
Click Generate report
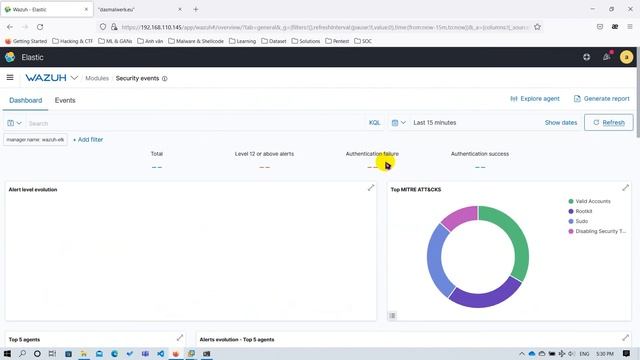602,99
